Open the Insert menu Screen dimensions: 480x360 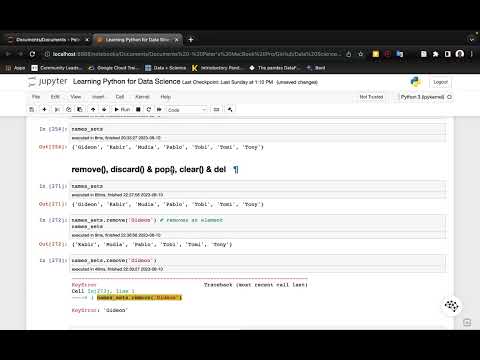click(98, 97)
